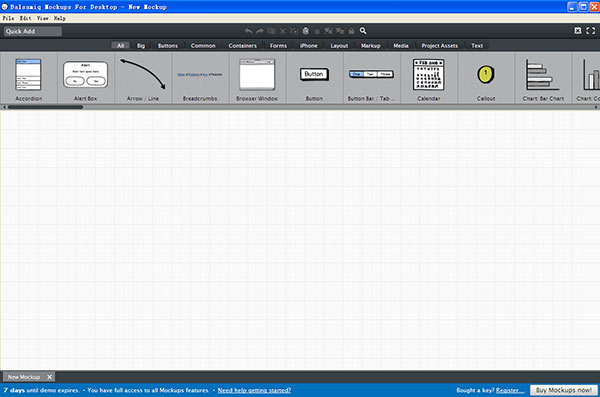Switch to the Common category

pyautogui.click(x=203, y=46)
